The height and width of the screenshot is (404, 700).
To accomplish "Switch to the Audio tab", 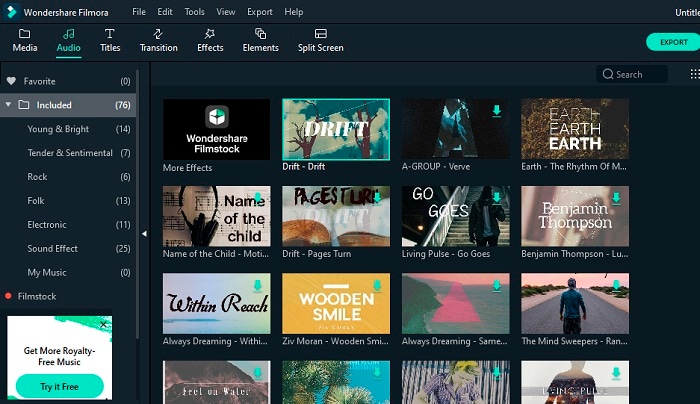I will [68, 41].
